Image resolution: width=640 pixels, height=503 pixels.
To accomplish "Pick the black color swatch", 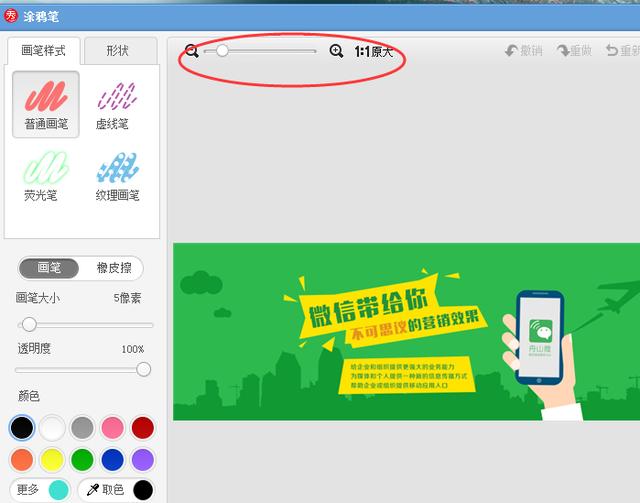I will [22, 428].
